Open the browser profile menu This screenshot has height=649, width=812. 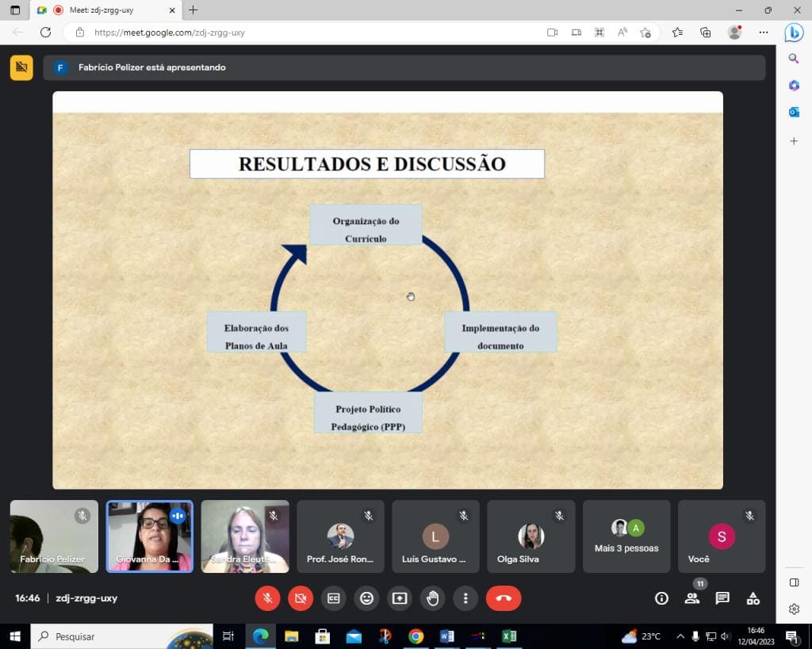(734, 32)
